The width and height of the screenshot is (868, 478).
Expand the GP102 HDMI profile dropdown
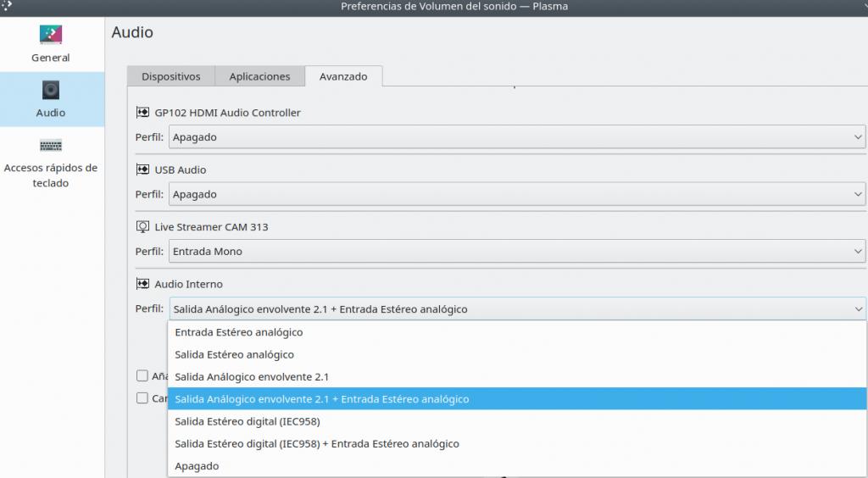516,137
